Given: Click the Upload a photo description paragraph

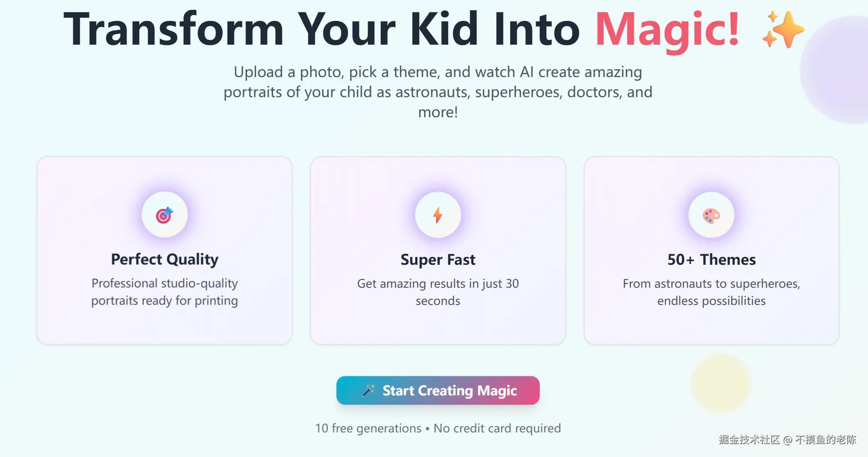Looking at the screenshot, I should 438,92.
